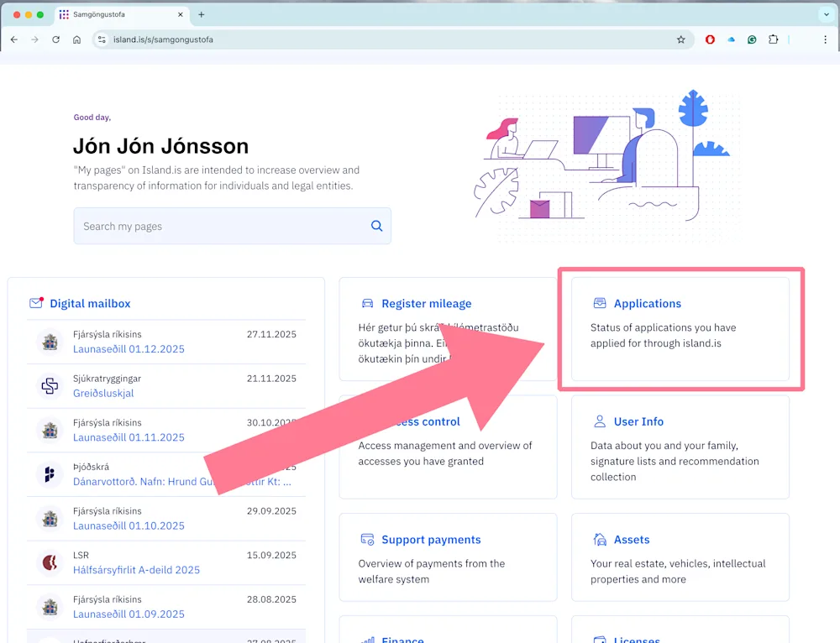840x643 pixels.
Task: Click the Þjóðskrá logo icon
Action: [50, 474]
